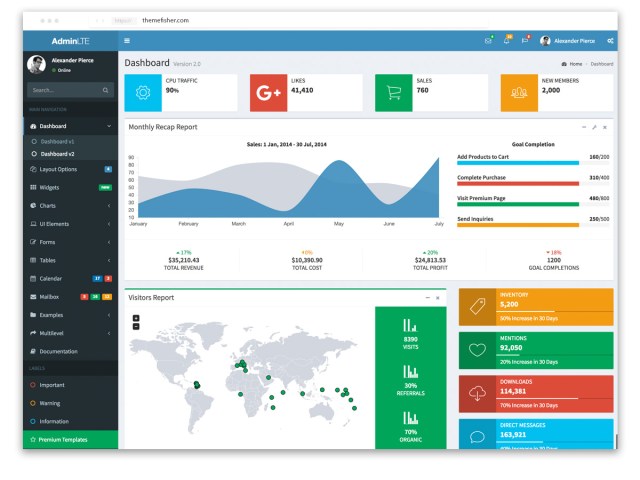
Task: Click the Premium Templates button
Action: click(x=69, y=439)
